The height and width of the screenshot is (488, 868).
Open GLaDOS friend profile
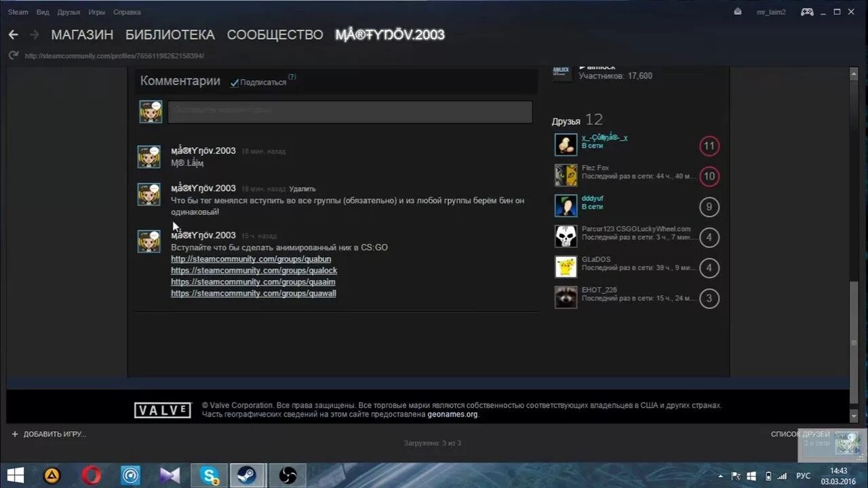pos(596,260)
